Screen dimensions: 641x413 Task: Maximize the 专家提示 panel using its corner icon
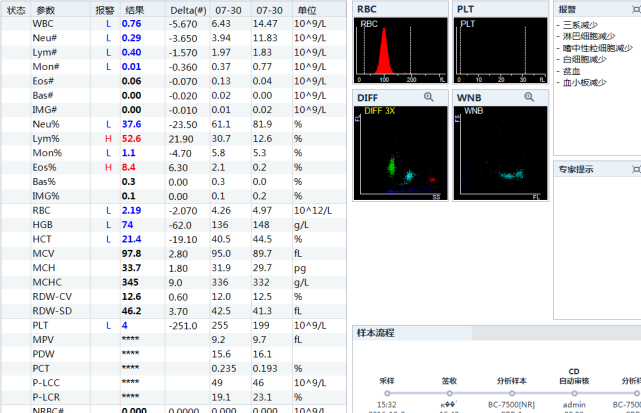pos(636,169)
